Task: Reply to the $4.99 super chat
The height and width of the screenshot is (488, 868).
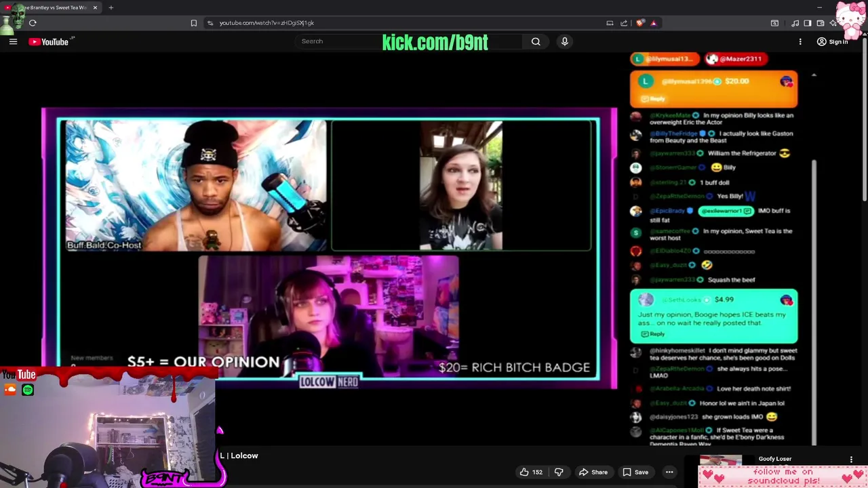Action: pyautogui.click(x=653, y=334)
